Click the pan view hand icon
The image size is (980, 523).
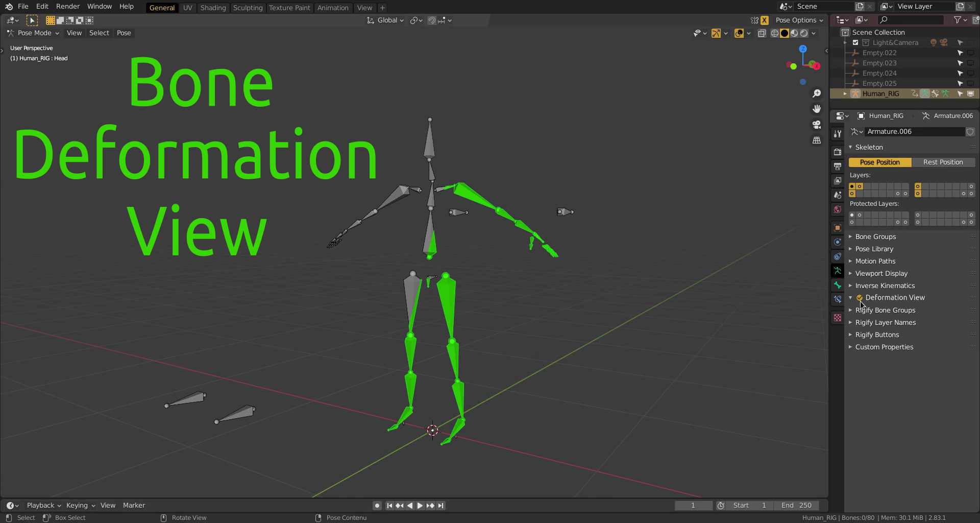tap(817, 109)
